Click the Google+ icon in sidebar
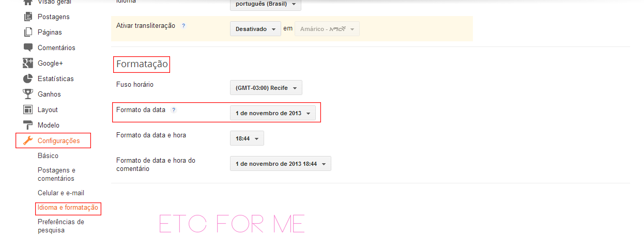Screen dimensions: 644x235 point(28,63)
